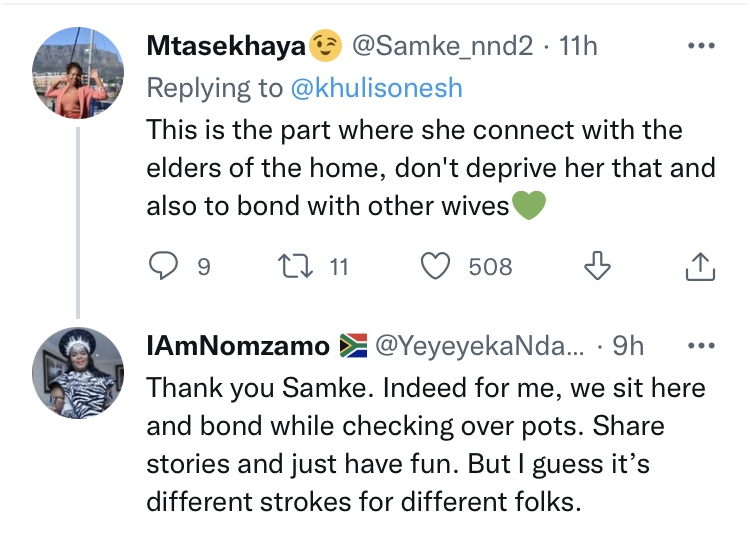Open share options with upload icon
This screenshot has height=539, width=750.
(x=700, y=266)
